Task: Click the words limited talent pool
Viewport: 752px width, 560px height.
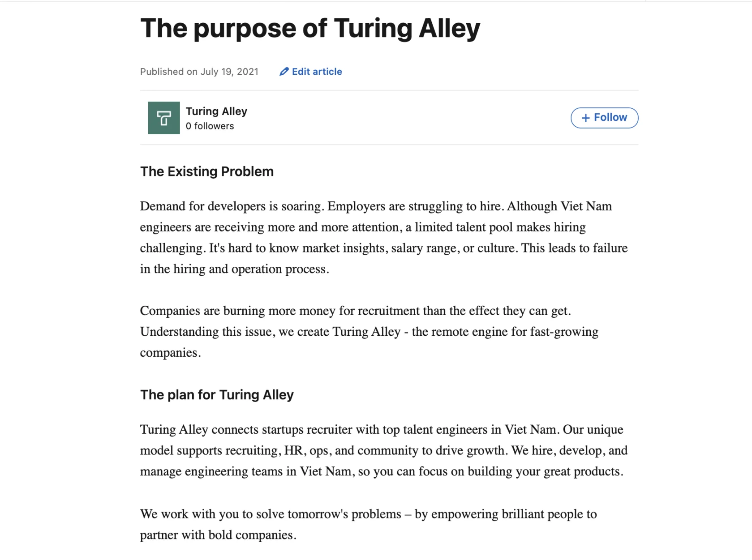Action: [x=464, y=227]
